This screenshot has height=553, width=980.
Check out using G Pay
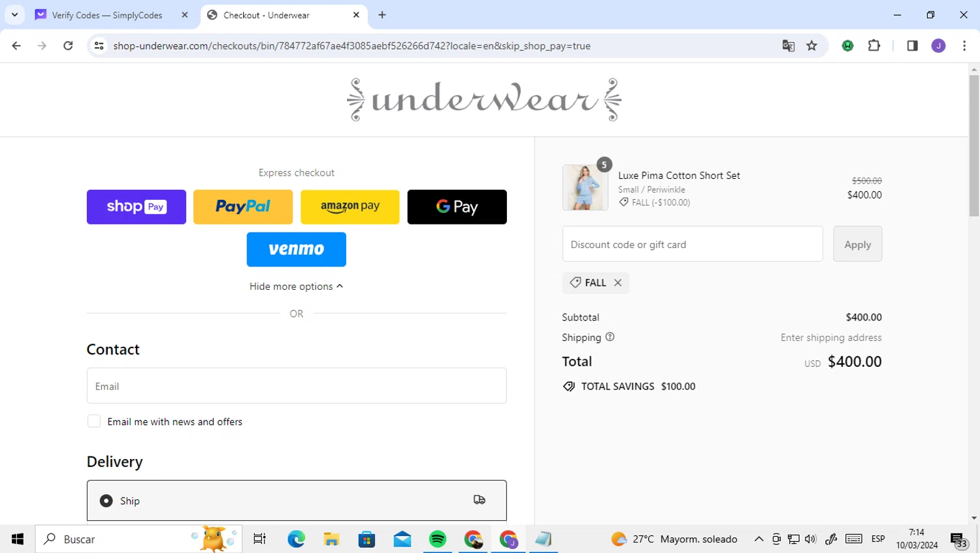(x=457, y=207)
